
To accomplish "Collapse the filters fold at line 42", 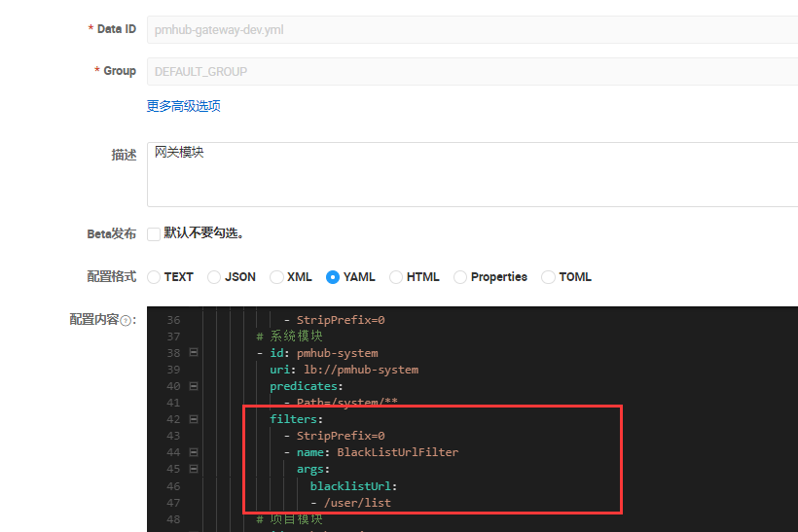I will click(194, 419).
